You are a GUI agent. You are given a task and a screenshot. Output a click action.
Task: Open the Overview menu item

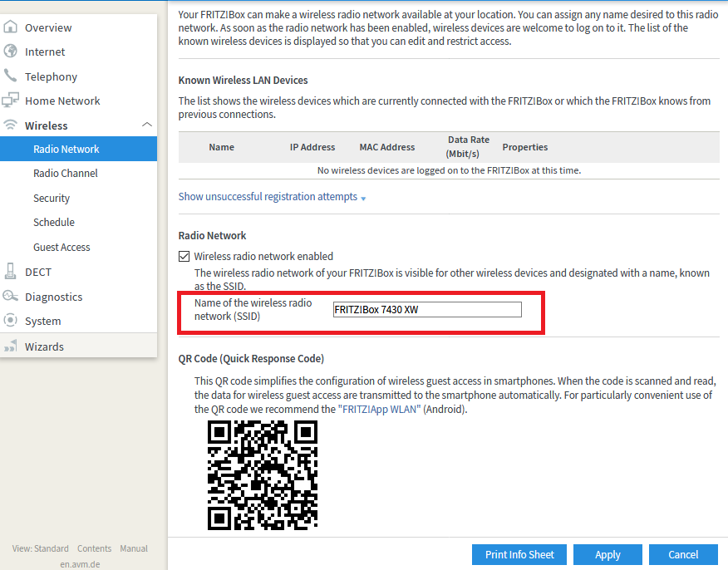click(x=48, y=28)
